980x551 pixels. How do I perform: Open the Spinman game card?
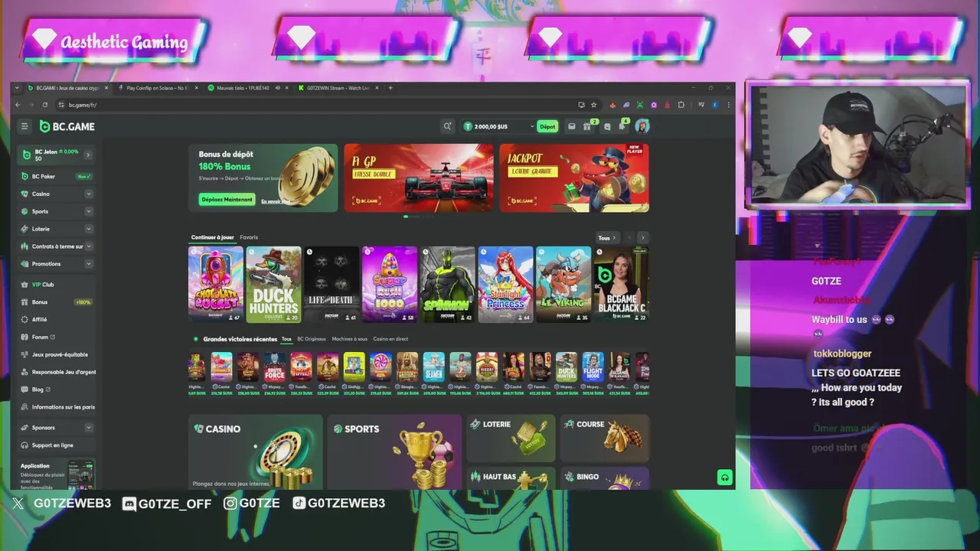(x=448, y=284)
